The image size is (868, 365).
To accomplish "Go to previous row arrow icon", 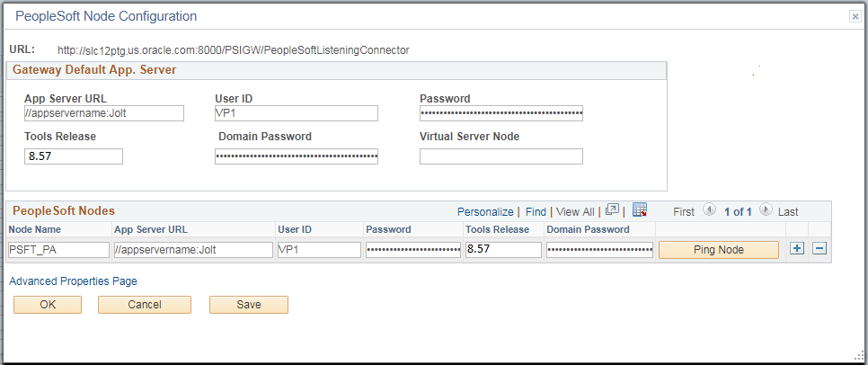I will (709, 210).
